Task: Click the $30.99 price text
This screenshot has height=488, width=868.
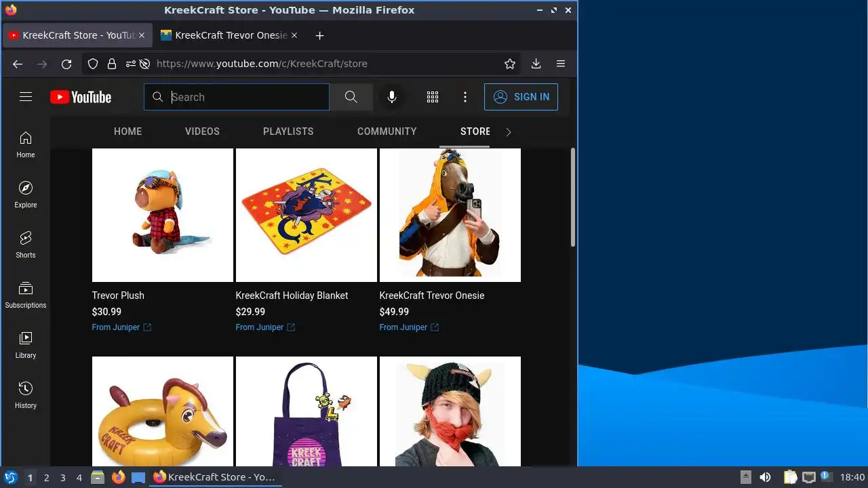Action: point(106,312)
